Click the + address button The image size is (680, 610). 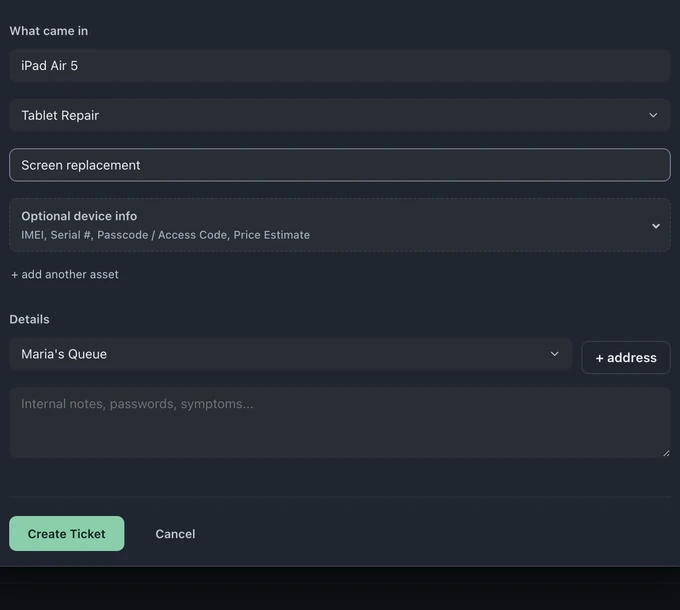coord(626,358)
